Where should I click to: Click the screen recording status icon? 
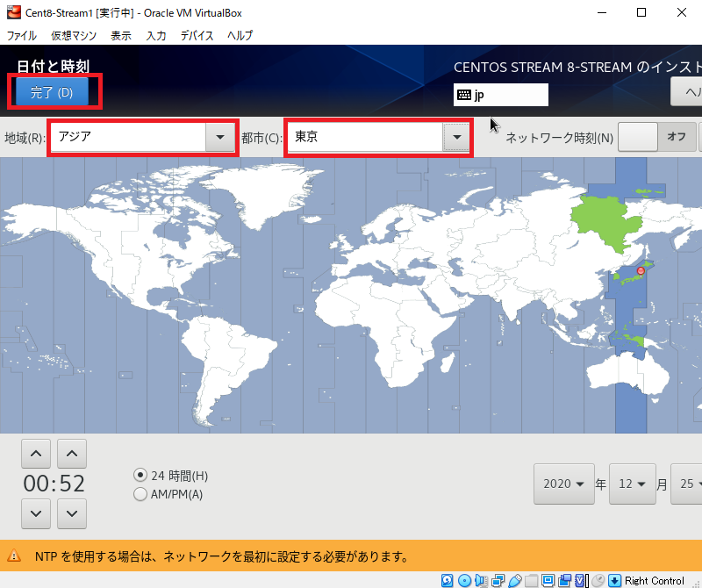tap(564, 580)
